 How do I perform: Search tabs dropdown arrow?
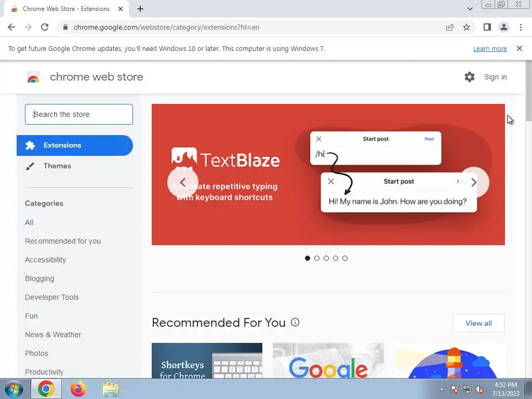coord(470,9)
